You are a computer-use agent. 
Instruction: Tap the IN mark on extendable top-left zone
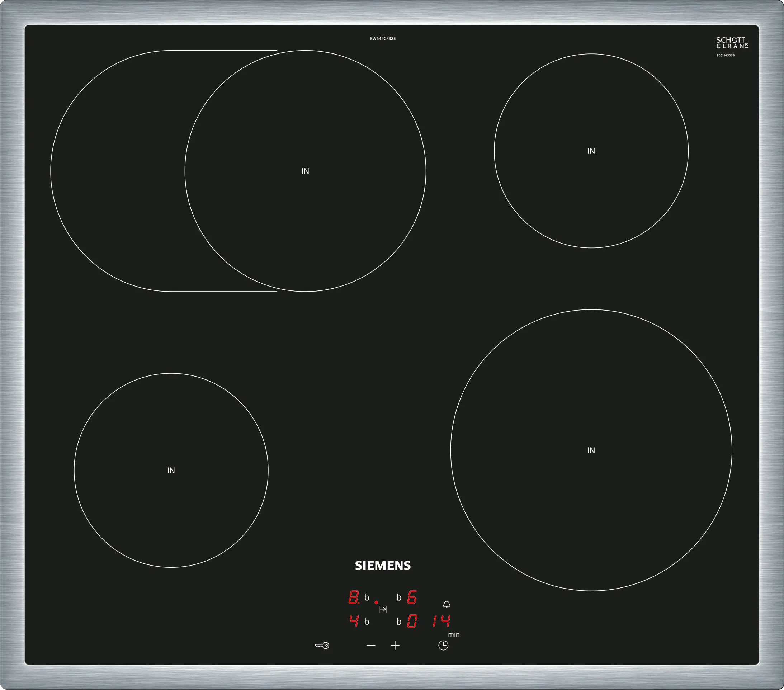(305, 171)
